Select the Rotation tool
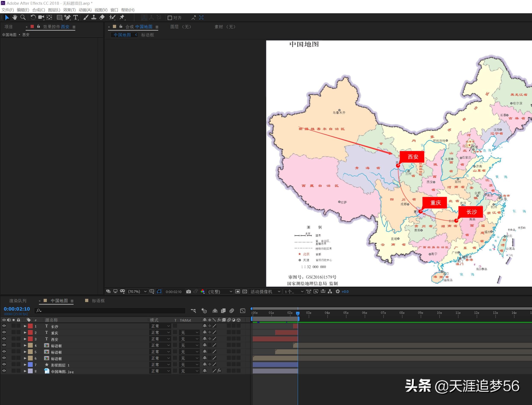 (x=33, y=17)
